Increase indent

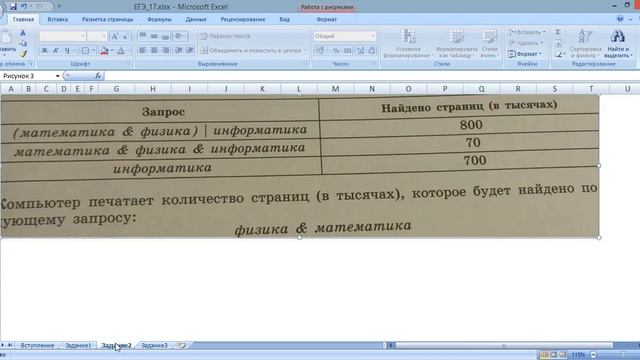pos(190,50)
